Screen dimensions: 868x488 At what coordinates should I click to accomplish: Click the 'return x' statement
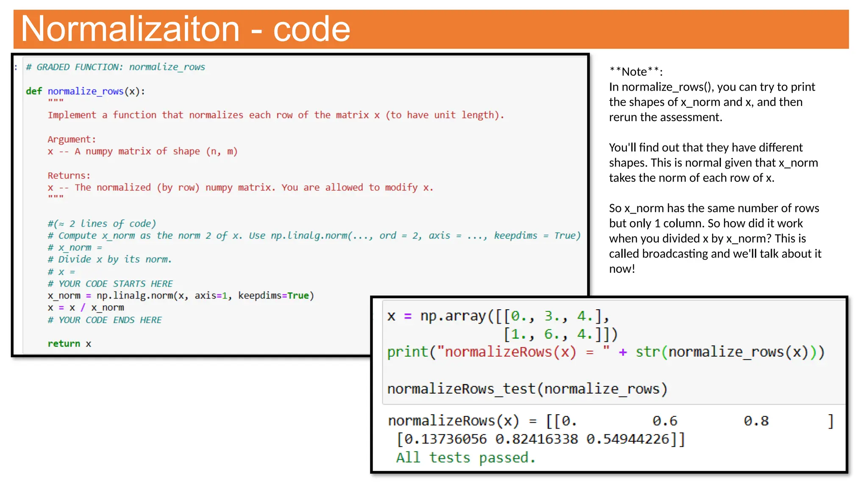pos(69,344)
